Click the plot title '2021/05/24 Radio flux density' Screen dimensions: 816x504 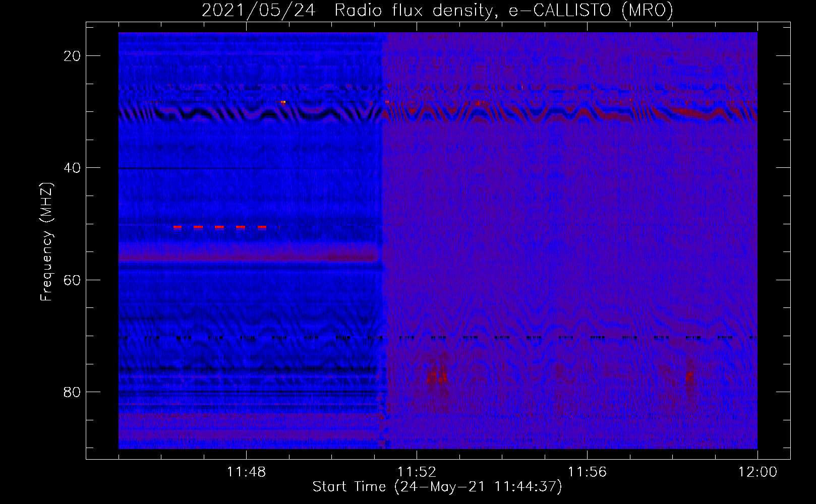pos(437,11)
